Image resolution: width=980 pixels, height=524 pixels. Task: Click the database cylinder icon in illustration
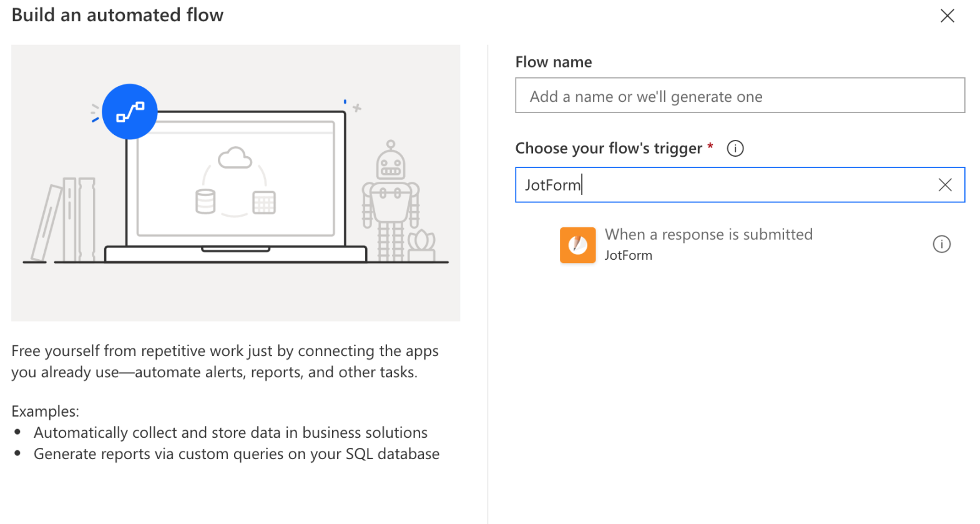pyautogui.click(x=205, y=202)
